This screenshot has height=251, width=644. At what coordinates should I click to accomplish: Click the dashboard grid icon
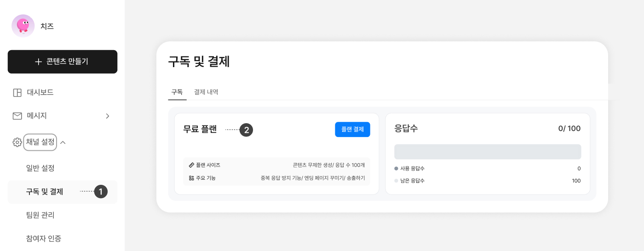(17, 92)
